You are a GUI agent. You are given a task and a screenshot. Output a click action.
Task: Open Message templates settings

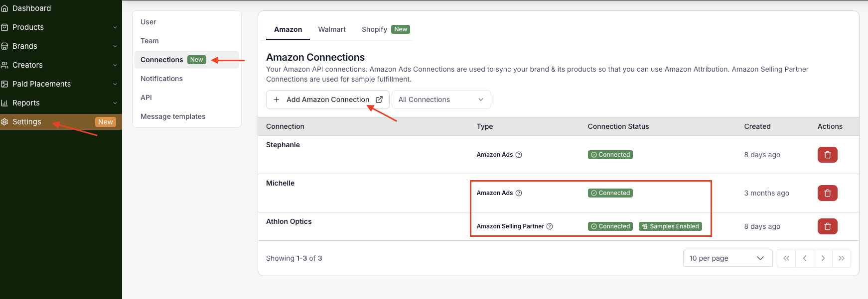click(x=173, y=116)
